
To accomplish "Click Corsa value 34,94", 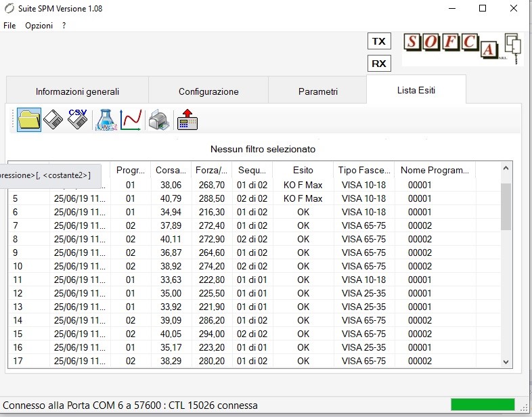I will [171, 212].
